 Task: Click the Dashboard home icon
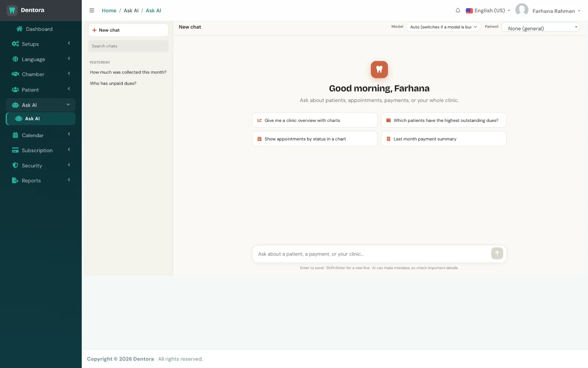pyautogui.click(x=19, y=29)
